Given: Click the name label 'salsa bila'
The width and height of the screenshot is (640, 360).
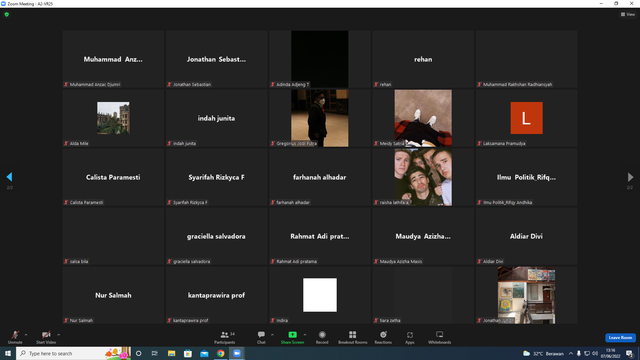Looking at the screenshot, I should coord(79,261).
